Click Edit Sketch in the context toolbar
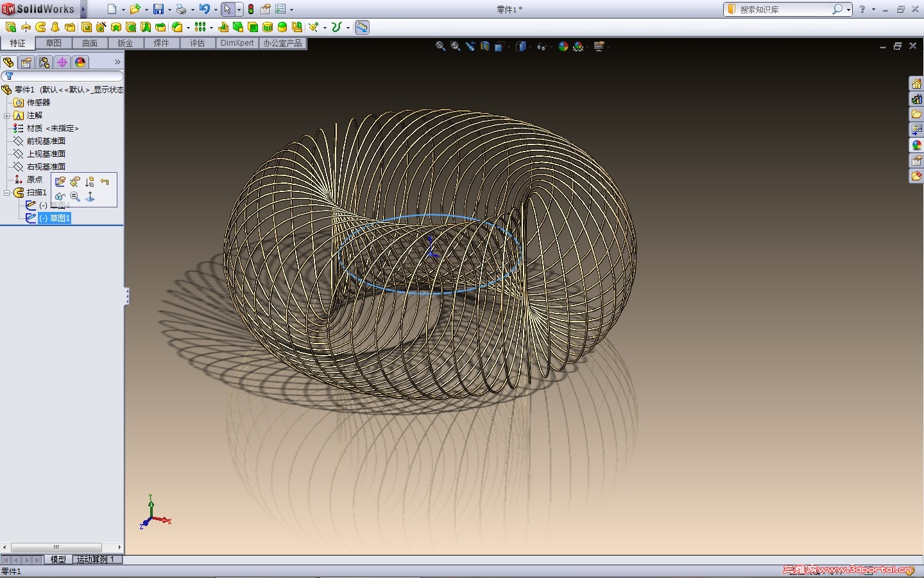Image resolution: width=924 pixels, height=578 pixels. [60, 182]
